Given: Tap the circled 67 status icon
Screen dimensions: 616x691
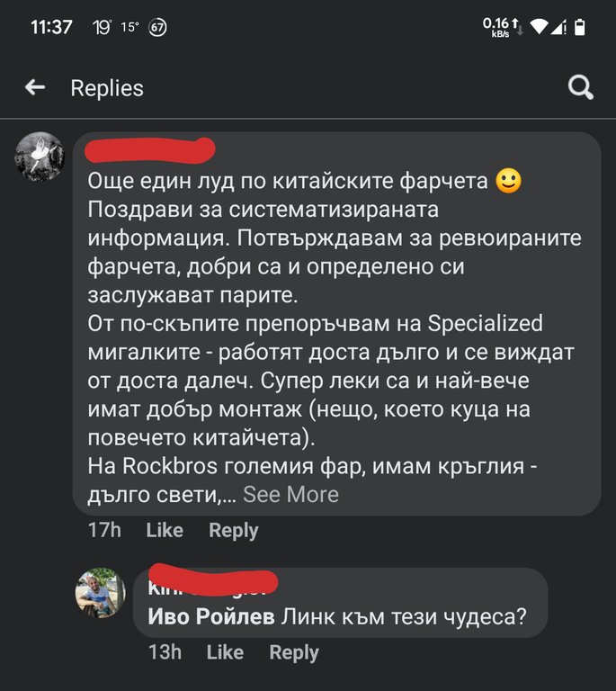Looking at the screenshot, I should coord(157,27).
